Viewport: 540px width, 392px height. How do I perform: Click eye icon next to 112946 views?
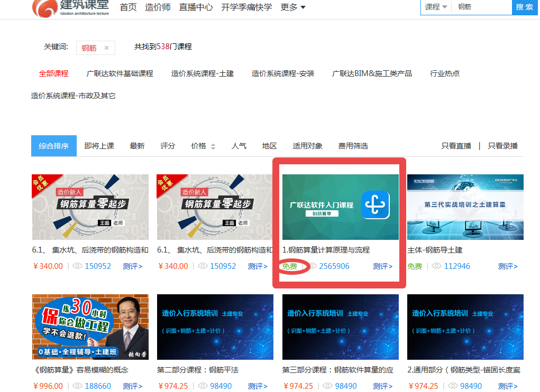pyautogui.click(x=436, y=266)
